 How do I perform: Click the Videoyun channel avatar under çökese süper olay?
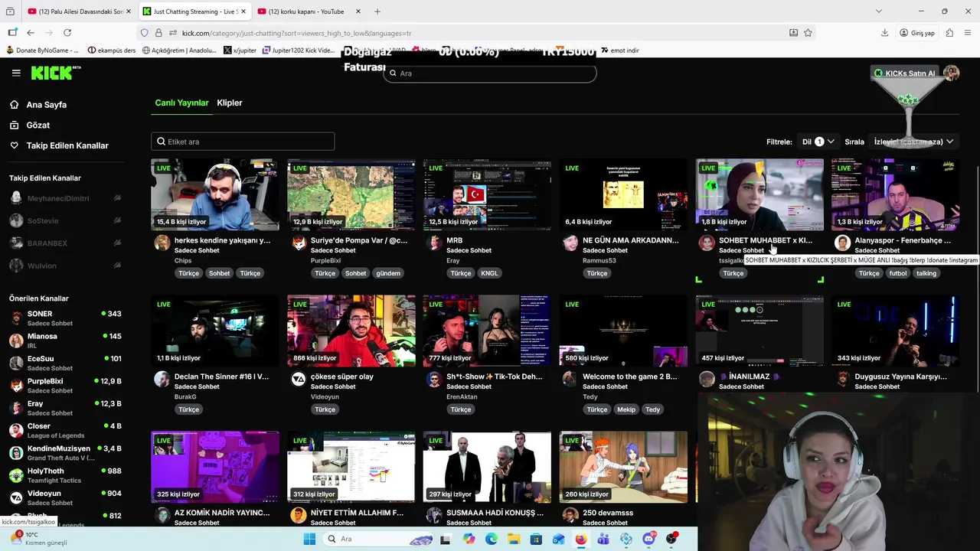(299, 380)
